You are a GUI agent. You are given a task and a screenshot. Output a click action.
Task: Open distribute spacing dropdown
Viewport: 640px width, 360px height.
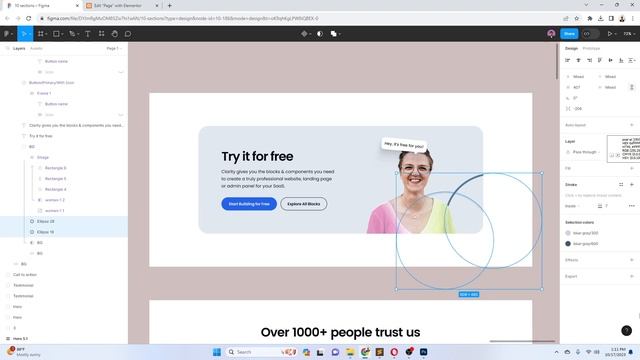click(x=632, y=60)
